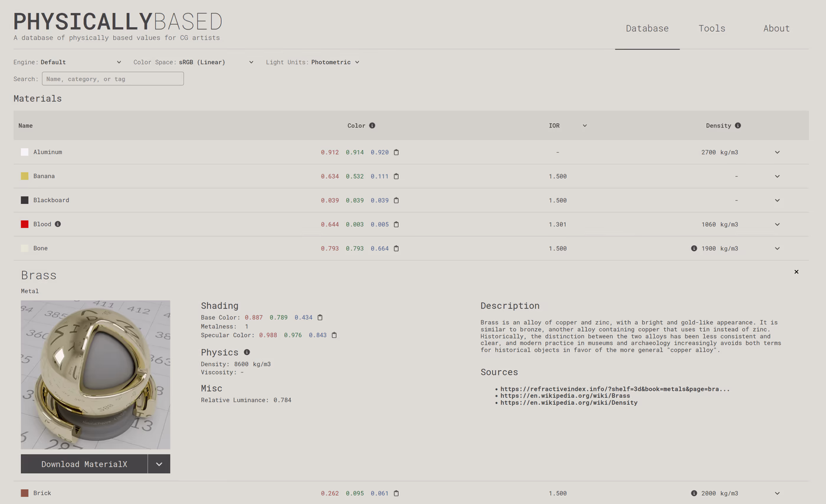The image size is (826, 504).
Task: Expand the Blackboard row details
Action: point(777,200)
